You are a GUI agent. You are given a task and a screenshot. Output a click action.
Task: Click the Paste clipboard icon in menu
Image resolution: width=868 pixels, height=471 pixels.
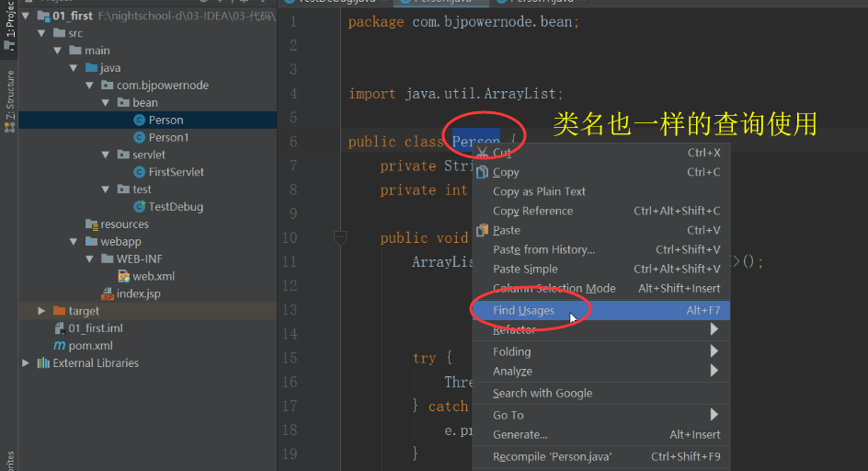point(482,230)
